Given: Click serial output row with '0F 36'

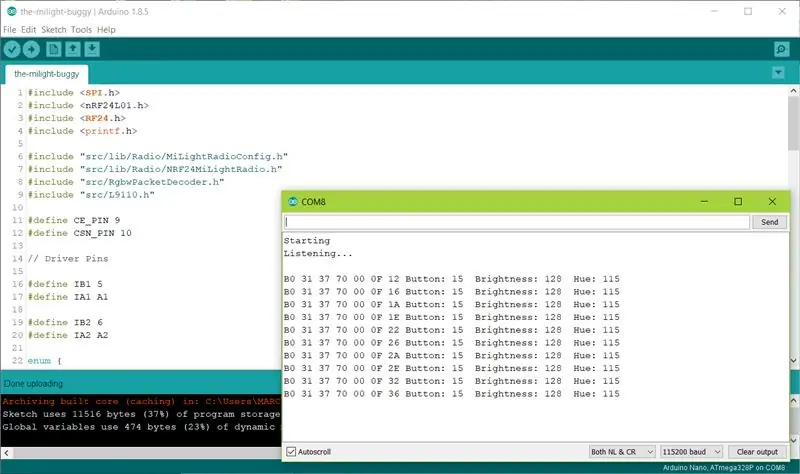Looking at the screenshot, I should pyautogui.click(x=452, y=393).
